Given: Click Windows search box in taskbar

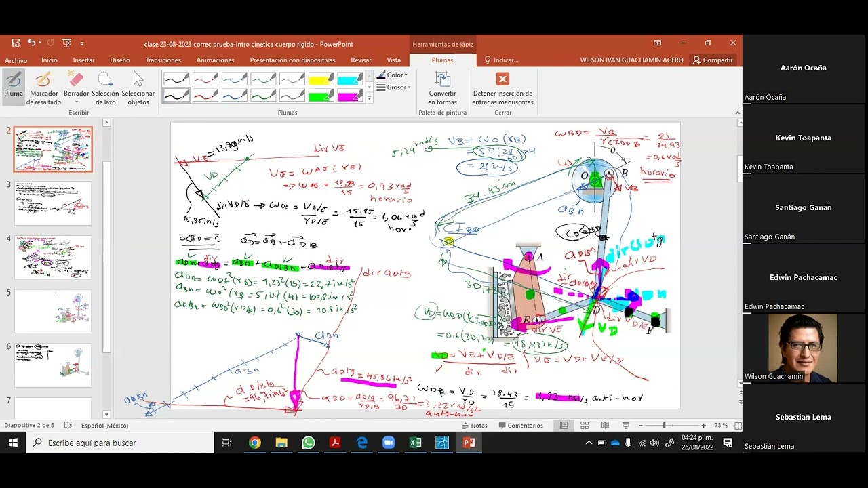Looking at the screenshot, I should click(x=120, y=443).
